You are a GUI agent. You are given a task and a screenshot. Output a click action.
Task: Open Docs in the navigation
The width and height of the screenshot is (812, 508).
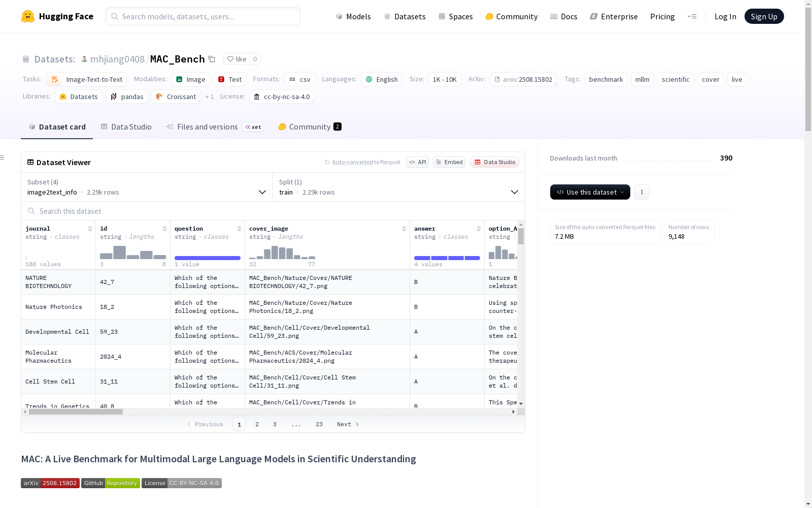(564, 16)
